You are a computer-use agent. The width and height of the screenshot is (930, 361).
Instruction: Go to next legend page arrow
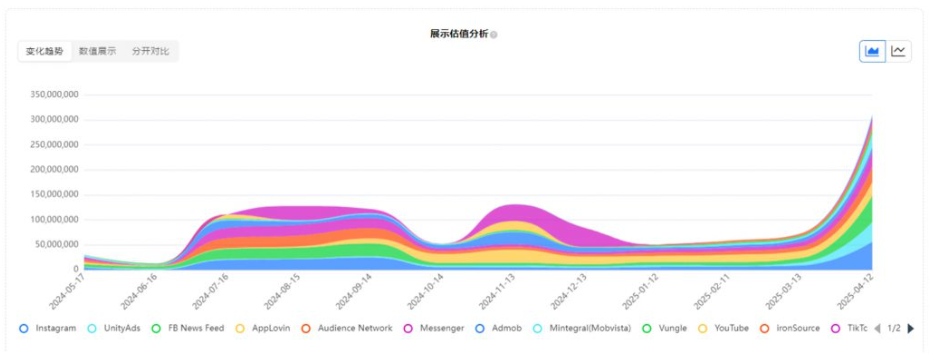click(911, 328)
